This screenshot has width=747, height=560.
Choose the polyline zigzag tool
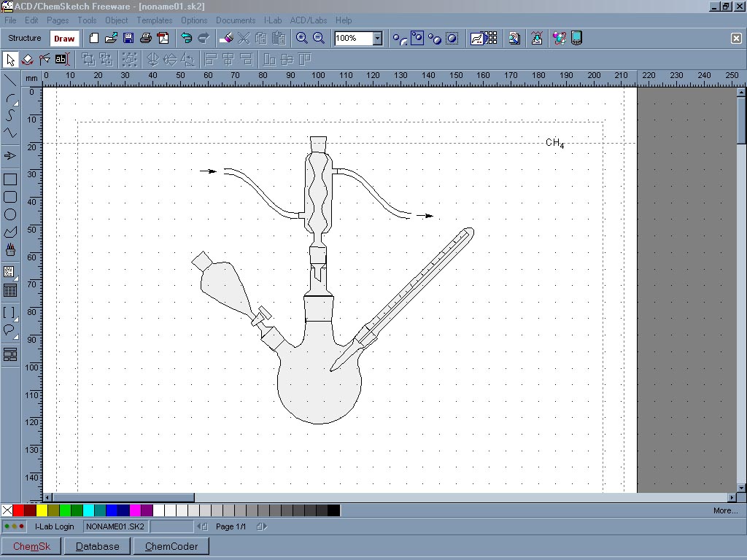click(x=10, y=133)
